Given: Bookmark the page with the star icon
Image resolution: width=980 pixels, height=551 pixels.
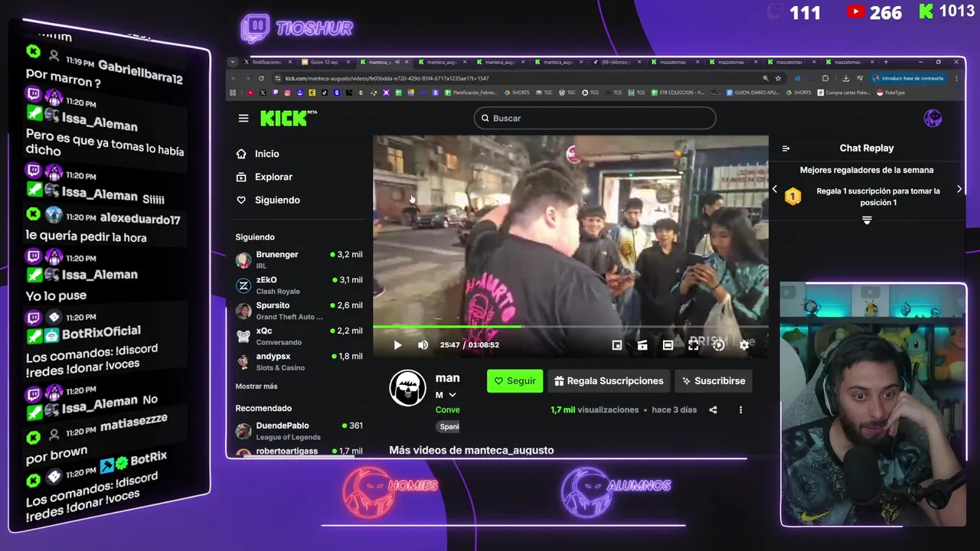Looking at the screenshot, I should point(778,78).
